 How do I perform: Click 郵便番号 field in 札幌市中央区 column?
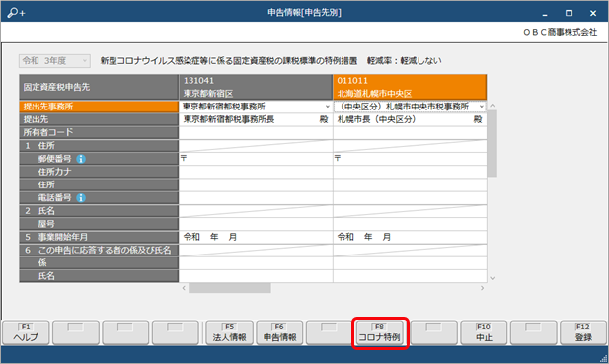tap(410, 159)
